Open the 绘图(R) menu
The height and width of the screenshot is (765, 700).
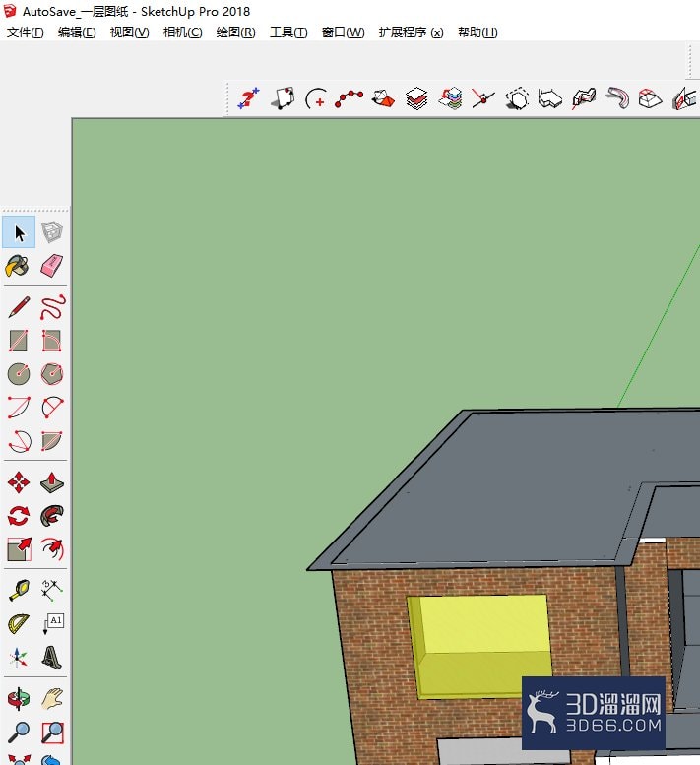(235, 32)
